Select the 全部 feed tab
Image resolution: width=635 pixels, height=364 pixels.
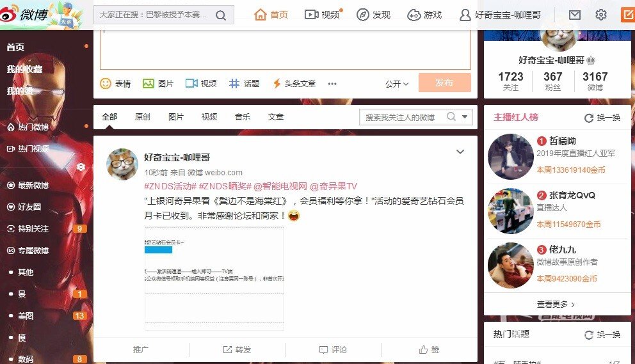coord(109,116)
